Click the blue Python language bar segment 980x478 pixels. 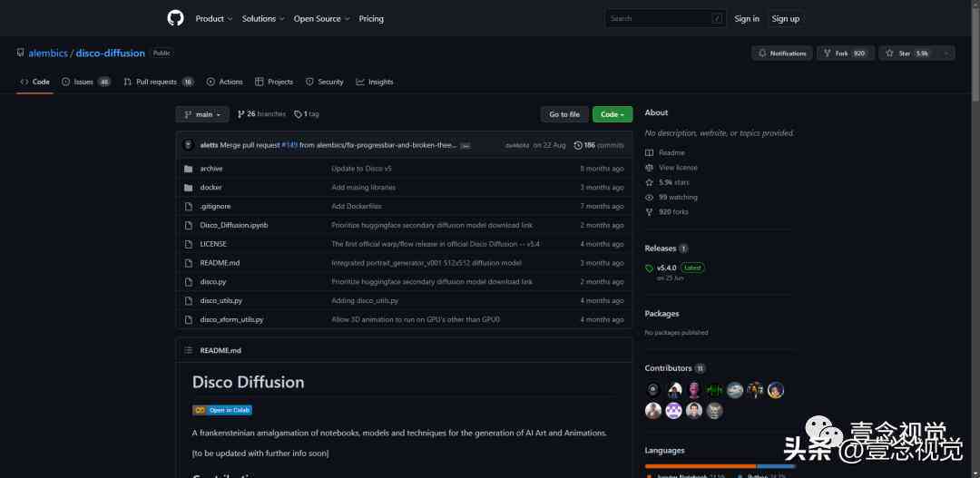tap(776, 466)
